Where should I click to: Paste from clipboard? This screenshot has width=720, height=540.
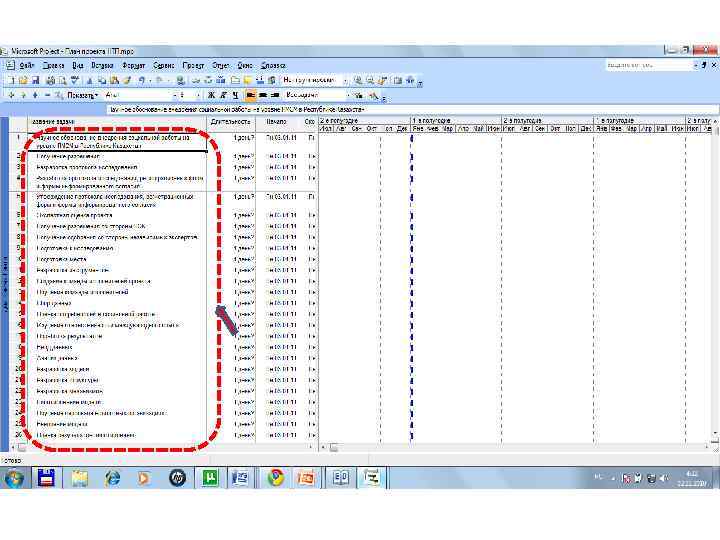(114, 80)
